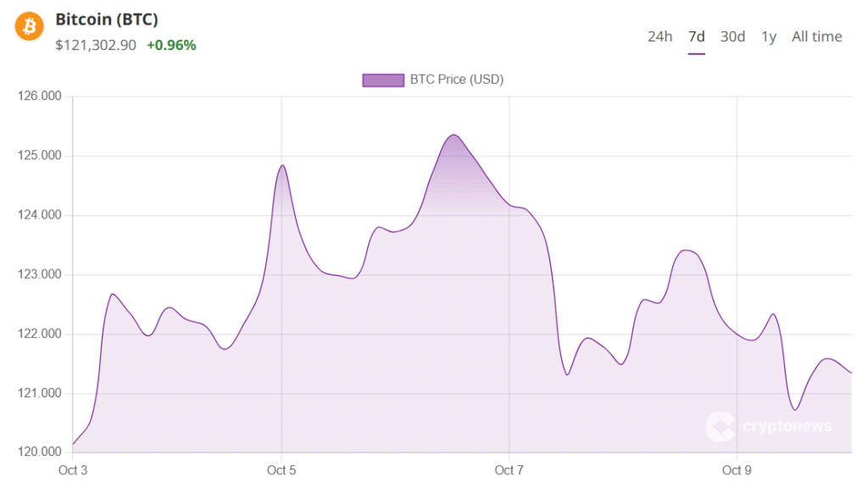Click the Oct 9 x-axis label
The height and width of the screenshot is (488, 868).
tap(737, 470)
